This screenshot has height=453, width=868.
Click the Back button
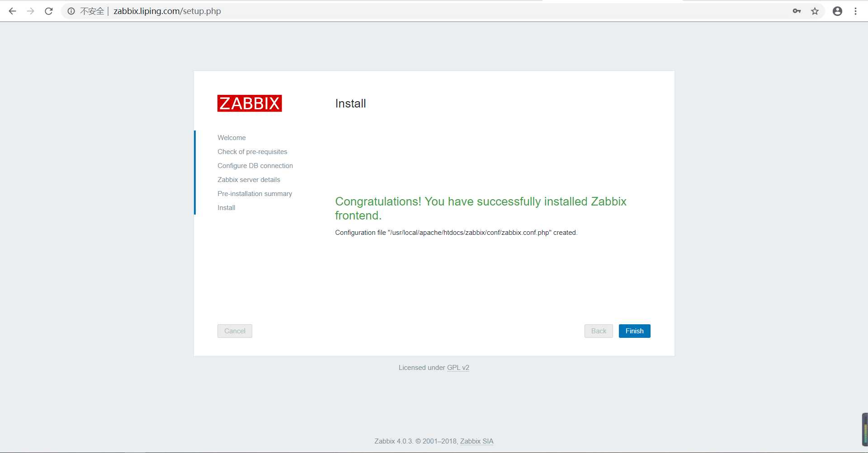click(x=599, y=331)
